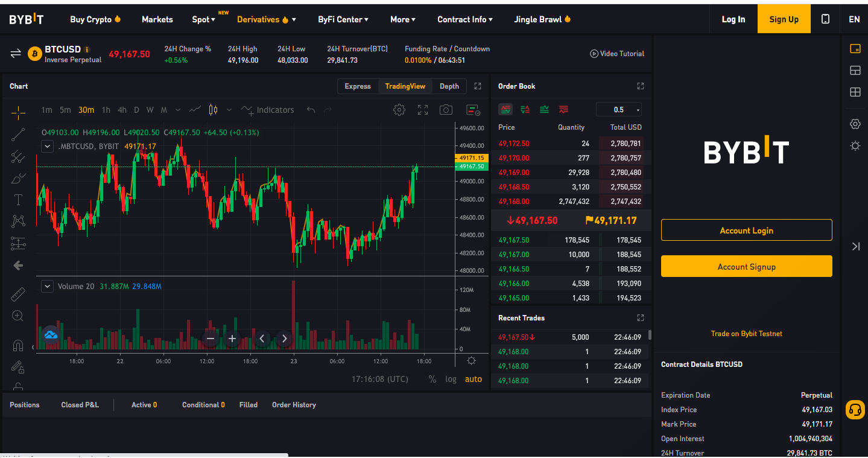The width and height of the screenshot is (868, 458).
Task: Open the Derivatives dropdown menu
Action: (267, 19)
